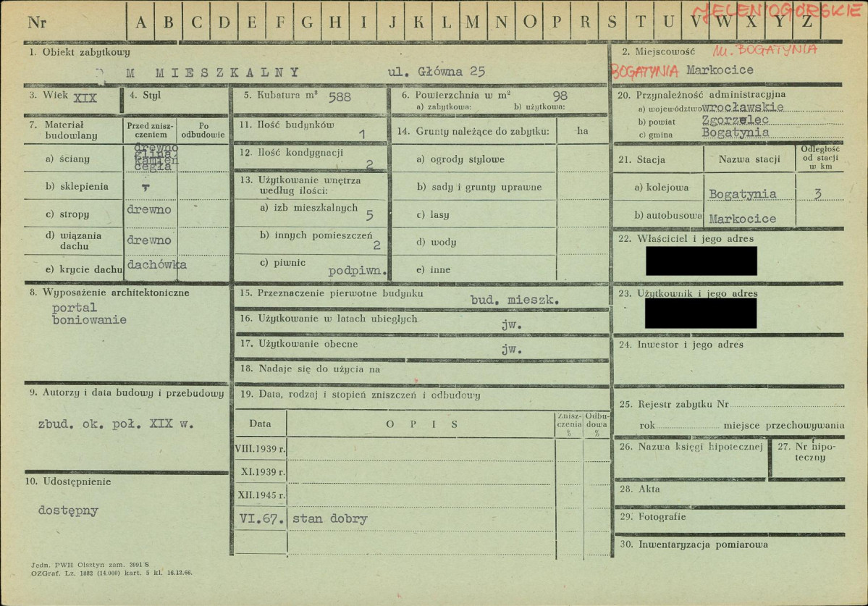Click the letter Z index box

coord(806,22)
